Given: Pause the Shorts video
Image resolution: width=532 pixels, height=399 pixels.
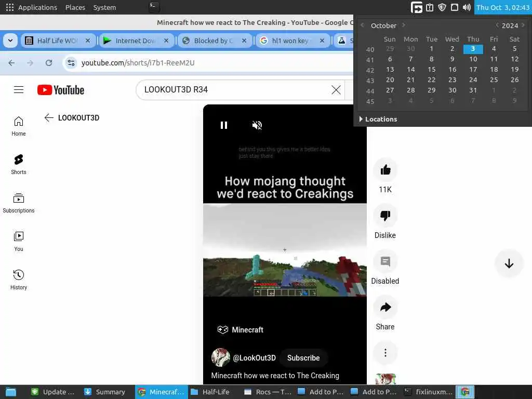Looking at the screenshot, I should click(x=223, y=125).
